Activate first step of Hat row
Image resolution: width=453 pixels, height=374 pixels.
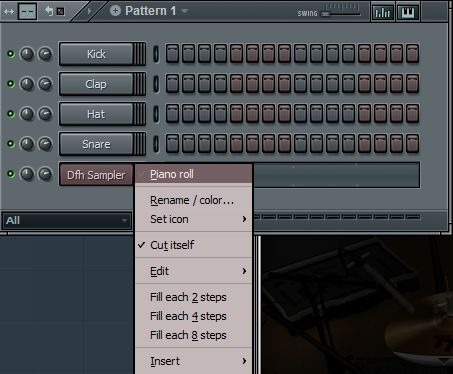pyautogui.click(x=172, y=114)
